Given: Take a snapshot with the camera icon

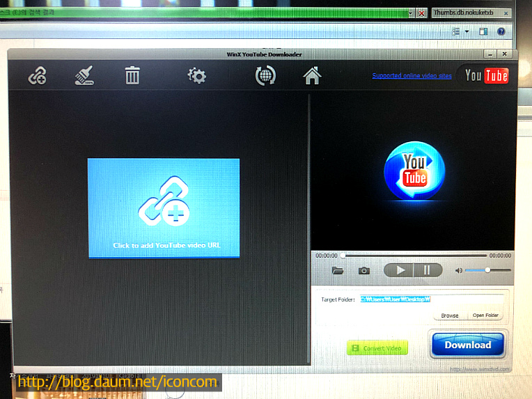Looking at the screenshot, I should pos(364,270).
